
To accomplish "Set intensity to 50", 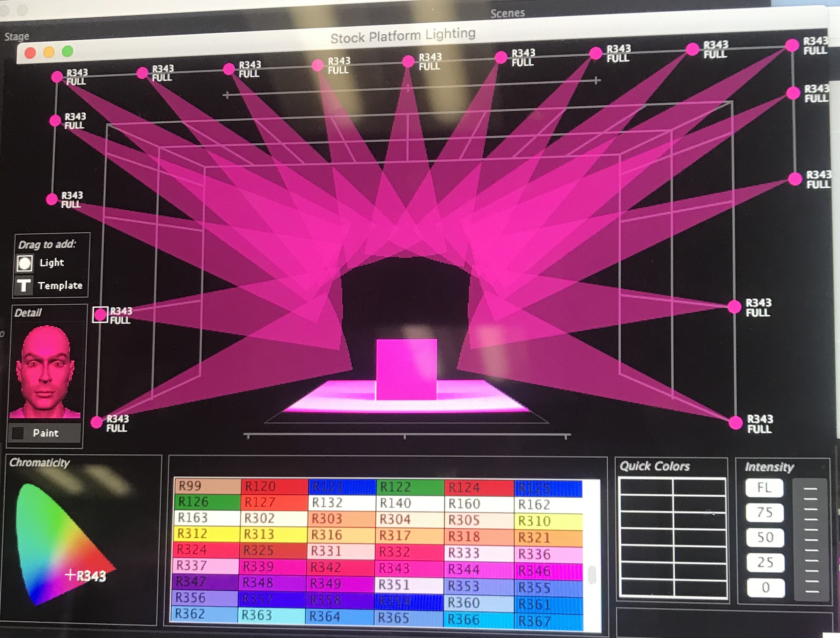I will 765,537.
